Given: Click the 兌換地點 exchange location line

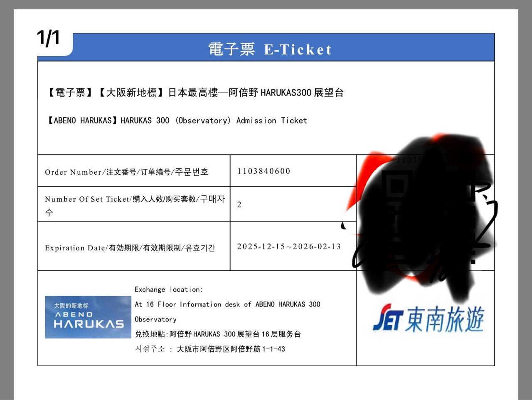Looking at the screenshot, I should [x=218, y=334].
